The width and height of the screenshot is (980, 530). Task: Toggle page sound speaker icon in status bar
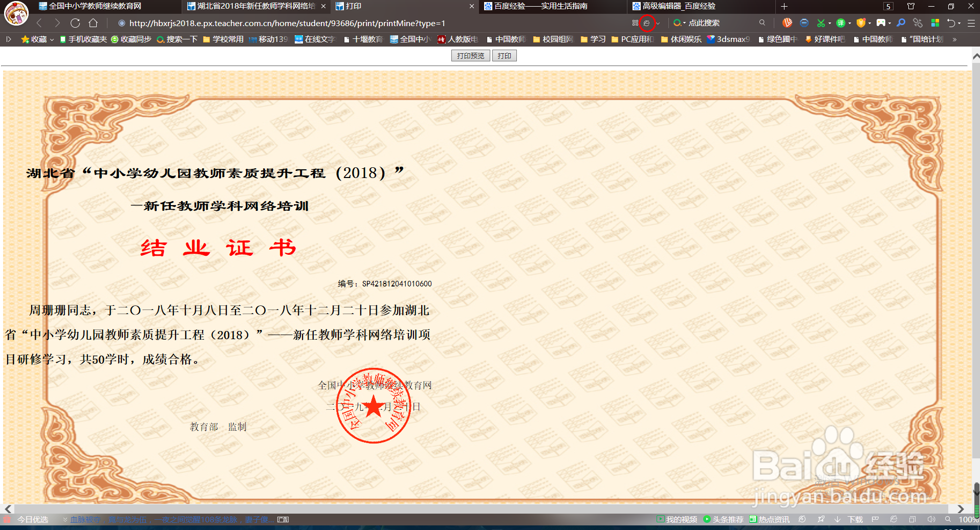tap(931, 519)
